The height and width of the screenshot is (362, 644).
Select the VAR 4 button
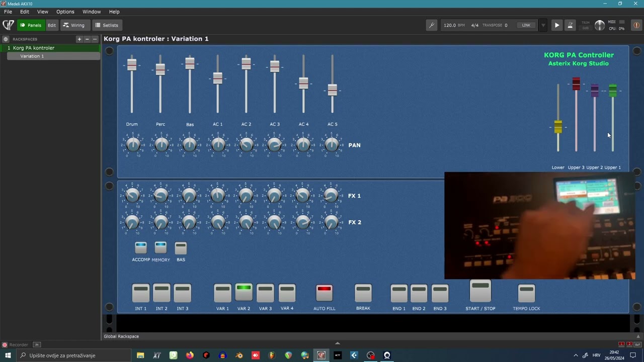pos(287,293)
